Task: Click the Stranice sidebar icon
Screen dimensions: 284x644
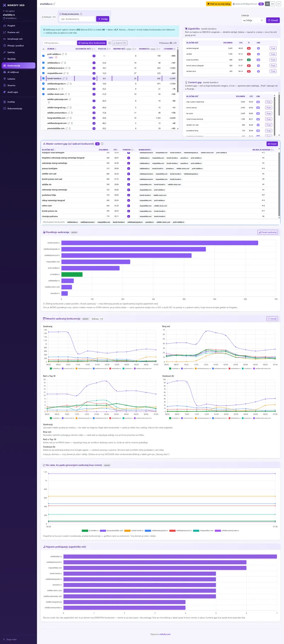Action: tap(4, 86)
